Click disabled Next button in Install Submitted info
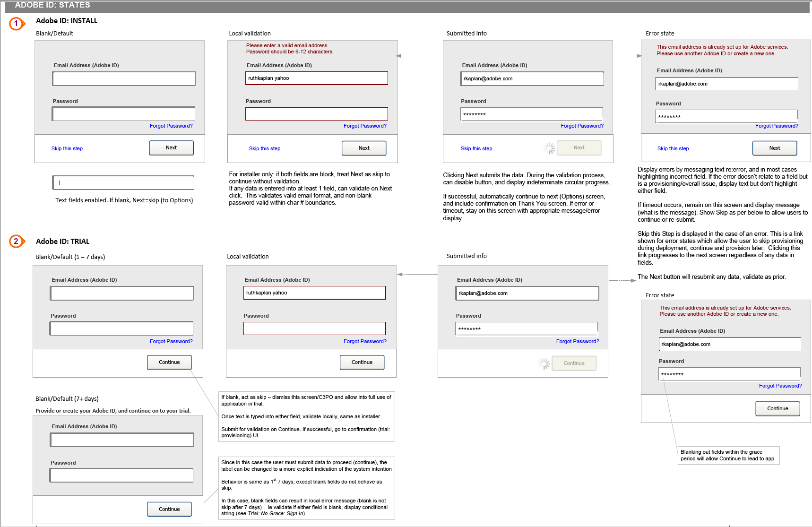This screenshot has height=527, width=812. (x=579, y=147)
